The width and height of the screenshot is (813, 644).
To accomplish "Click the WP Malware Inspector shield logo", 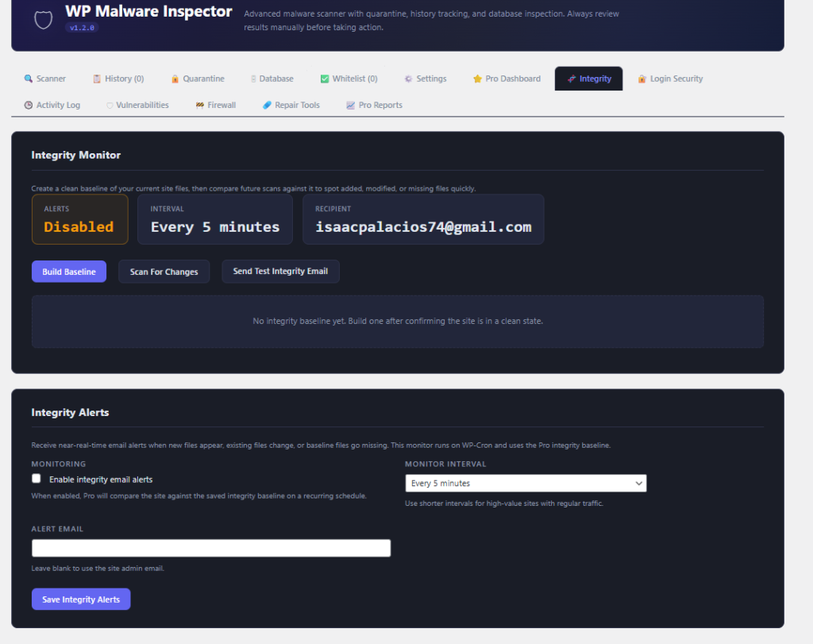I will tap(43, 19).
